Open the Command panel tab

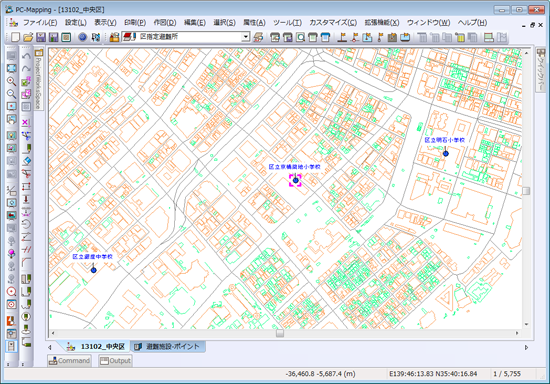click(69, 361)
